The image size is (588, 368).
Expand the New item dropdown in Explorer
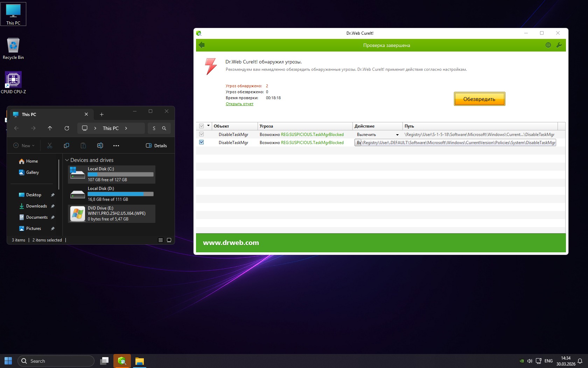click(x=24, y=145)
